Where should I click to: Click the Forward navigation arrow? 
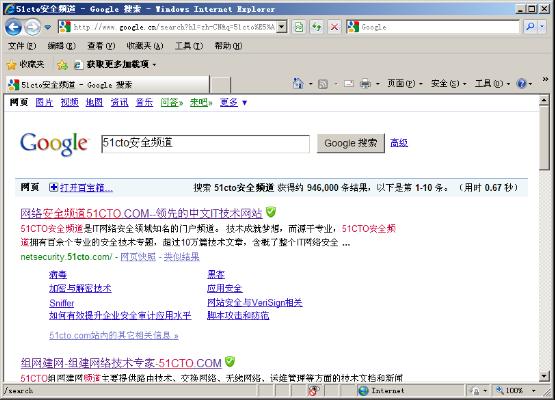[33, 27]
